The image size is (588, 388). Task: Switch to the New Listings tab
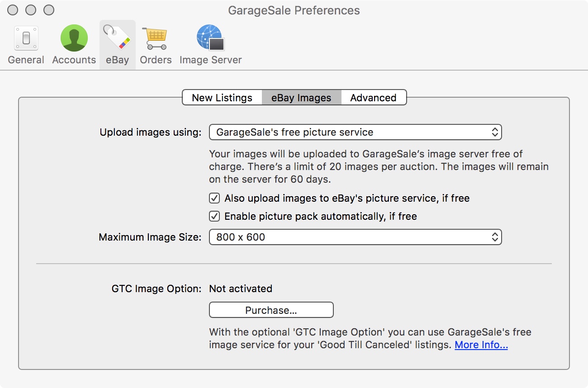(x=222, y=98)
